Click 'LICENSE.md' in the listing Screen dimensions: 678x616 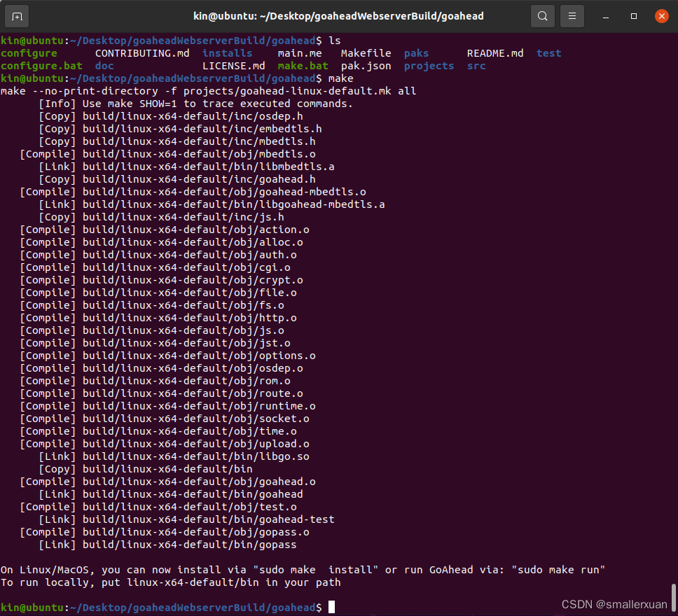tap(233, 66)
